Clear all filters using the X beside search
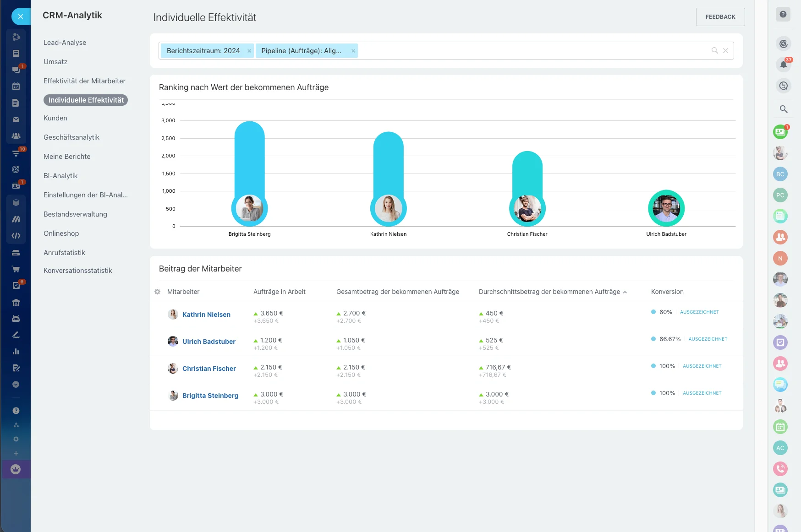This screenshot has height=532, width=801. [725, 50]
